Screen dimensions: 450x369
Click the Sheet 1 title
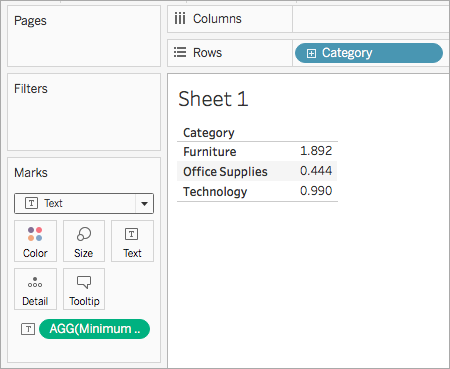click(213, 99)
